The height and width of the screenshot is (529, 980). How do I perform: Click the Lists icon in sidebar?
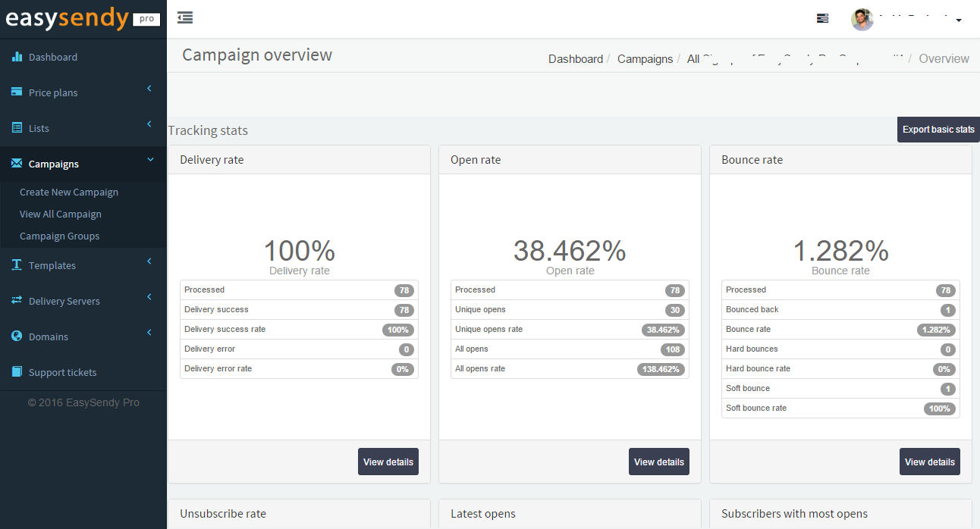17,128
